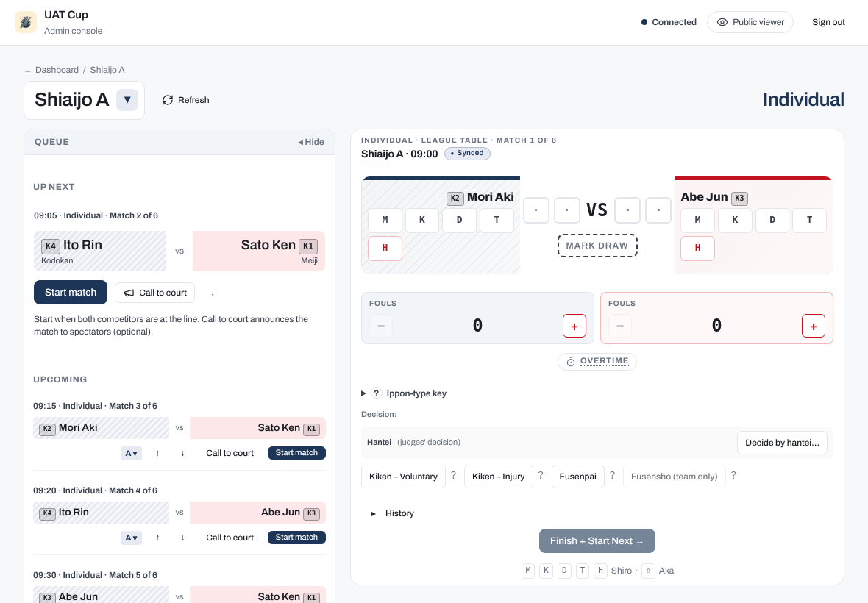Select Kiken – Voluntary decision
This screenshot has width=868, height=603.
coord(404,477)
